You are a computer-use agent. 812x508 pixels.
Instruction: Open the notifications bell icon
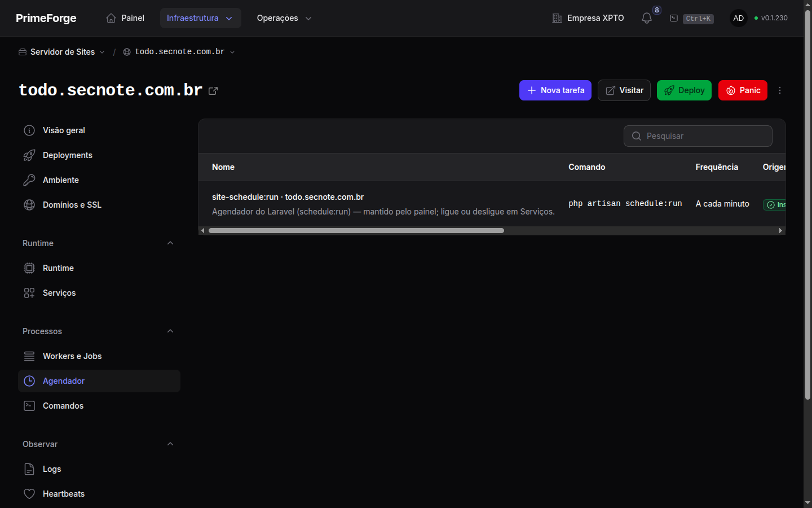pyautogui.click(x=647, y=18)
